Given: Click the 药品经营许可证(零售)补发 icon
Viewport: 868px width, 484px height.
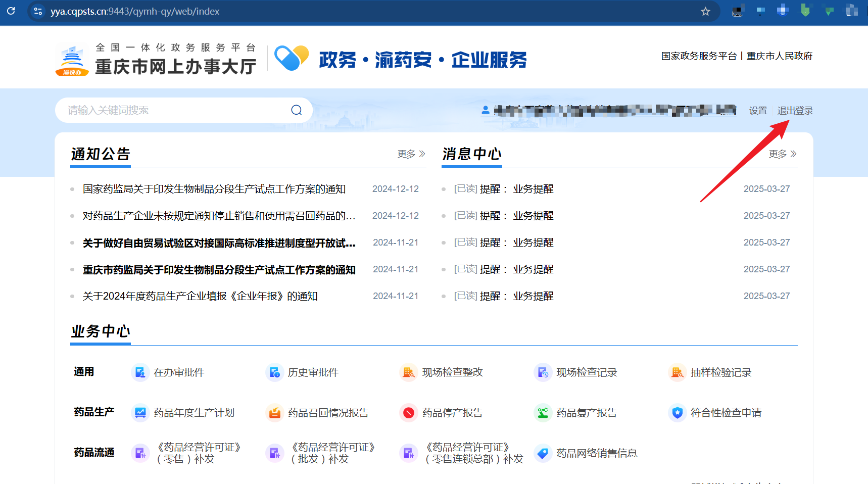Looking at the screenshot, I should [140, 453].
